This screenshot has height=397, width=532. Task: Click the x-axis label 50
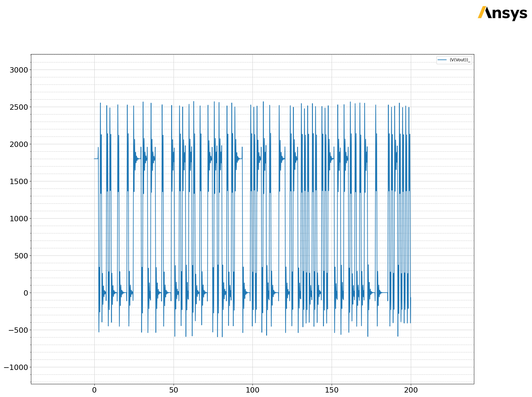tap(174, 390)
